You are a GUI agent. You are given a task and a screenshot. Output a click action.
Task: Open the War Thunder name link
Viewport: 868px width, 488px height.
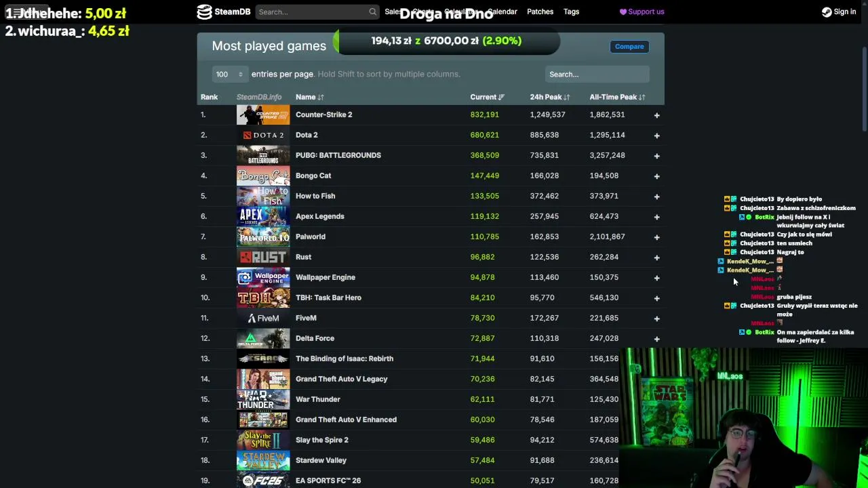coord(318,399)
